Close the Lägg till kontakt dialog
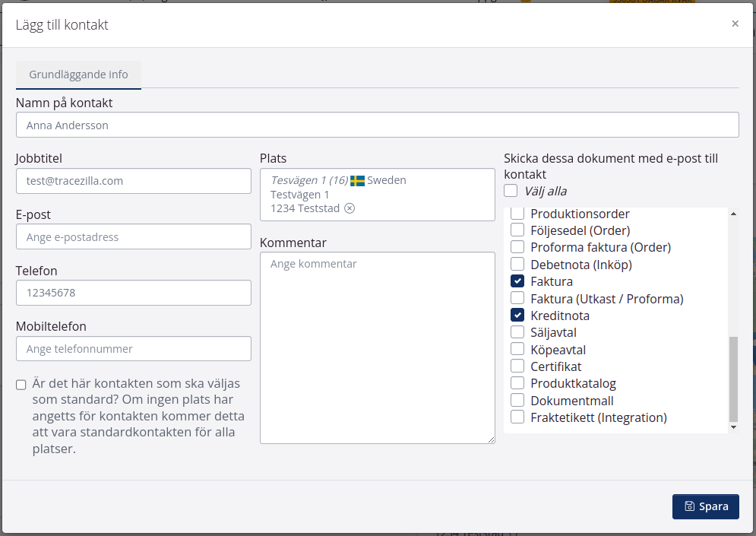Viewport: 756px width, 536px height. point(735,24)
